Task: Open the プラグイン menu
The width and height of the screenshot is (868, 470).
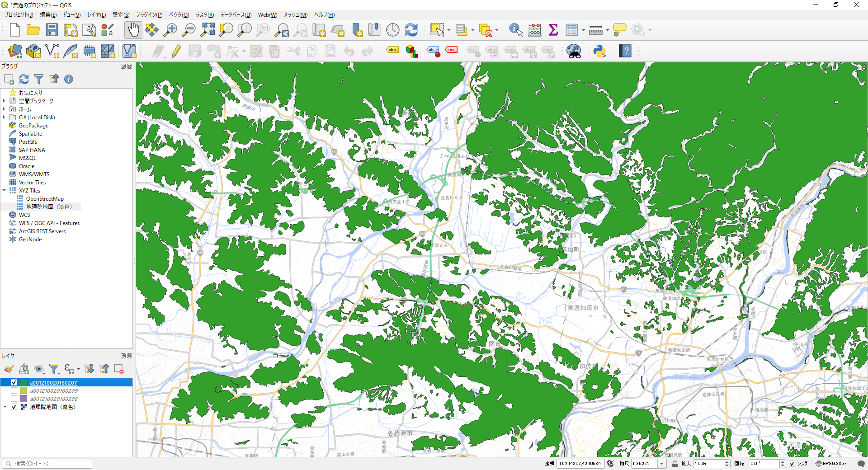Action: tap(149, 14)
